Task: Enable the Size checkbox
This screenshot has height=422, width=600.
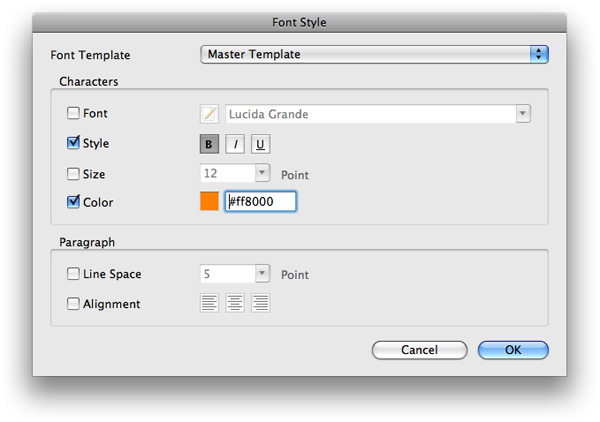Action: pyautogui.click(x=73, y=174)
